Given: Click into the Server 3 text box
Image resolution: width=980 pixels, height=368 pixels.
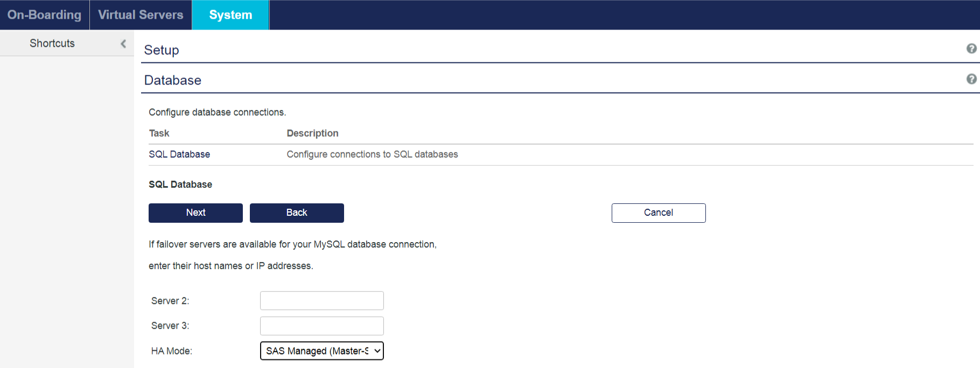Looking at the screenshot, I should 321,326.
